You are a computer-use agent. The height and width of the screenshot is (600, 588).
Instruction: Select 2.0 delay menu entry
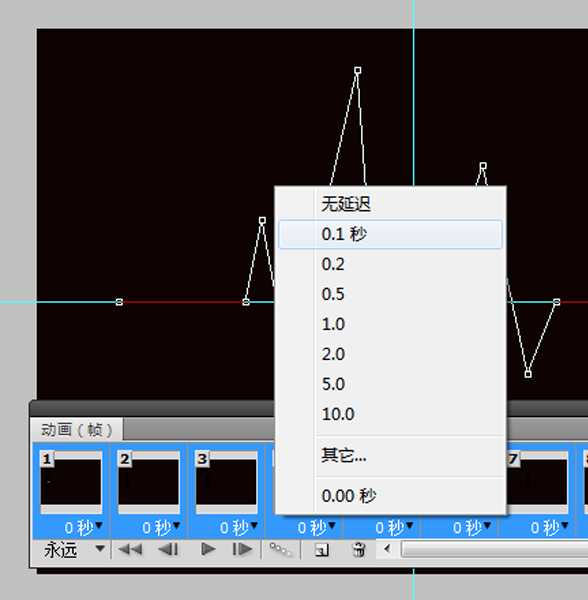390,354
